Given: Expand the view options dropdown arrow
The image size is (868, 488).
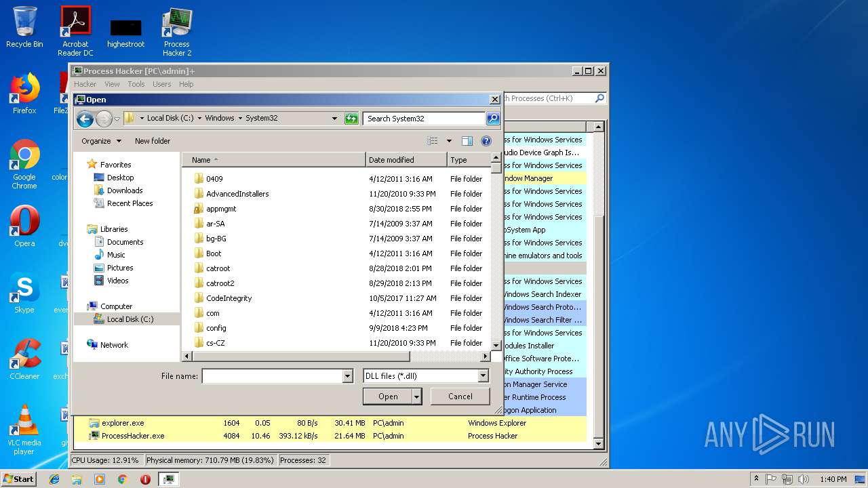Looking at the screenshot, I should [448, 141].
